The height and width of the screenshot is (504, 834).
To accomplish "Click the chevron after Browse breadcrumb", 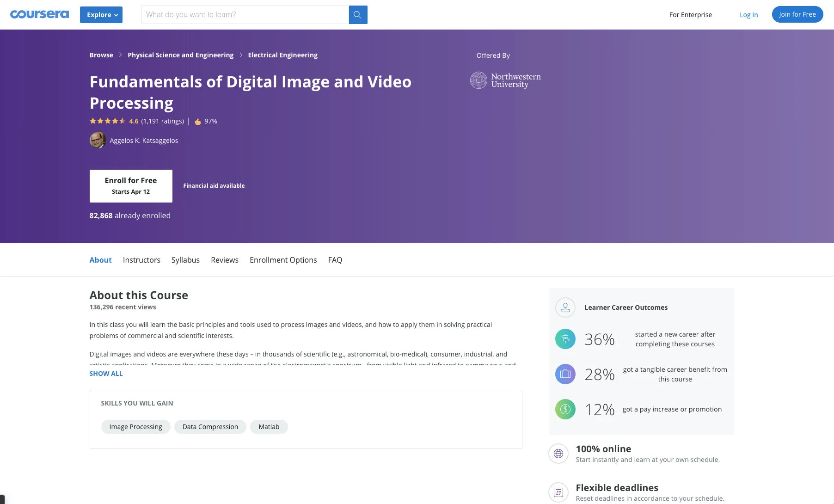I will 121,55.
